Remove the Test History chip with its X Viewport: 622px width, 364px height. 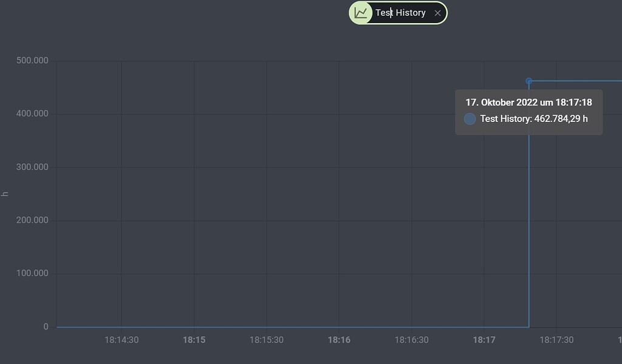437,13
